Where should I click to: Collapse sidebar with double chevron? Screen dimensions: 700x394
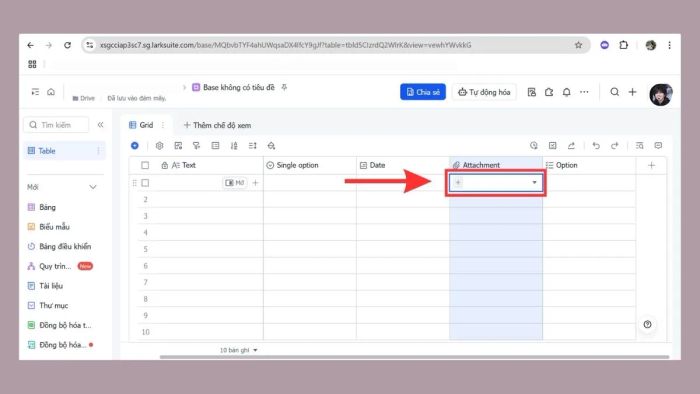tap(100, 125)
